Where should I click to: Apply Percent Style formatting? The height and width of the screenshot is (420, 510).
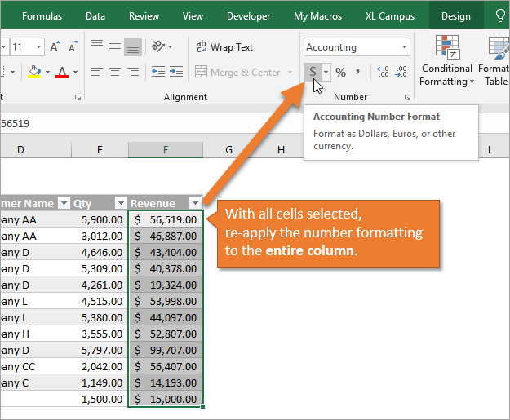tap(340, 73)
